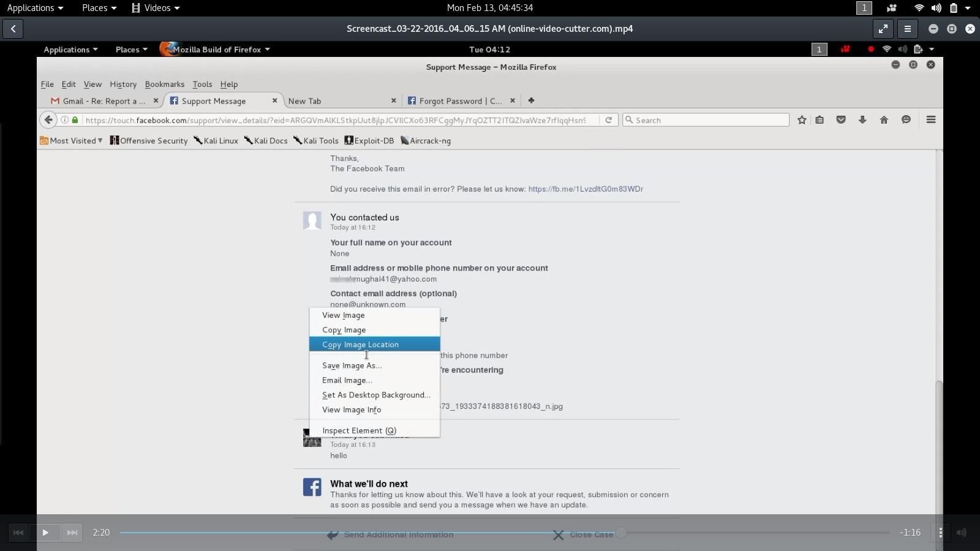
Task: Open the Exploit-DB bookmark
Action: tap(369, 141)
